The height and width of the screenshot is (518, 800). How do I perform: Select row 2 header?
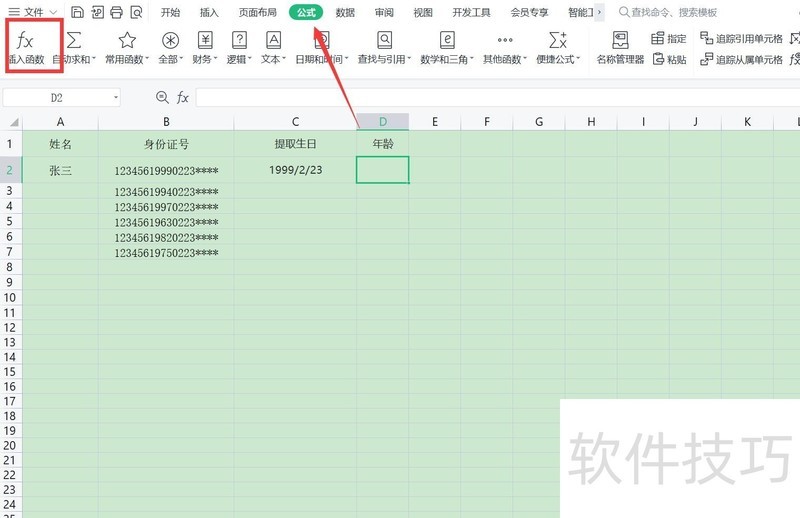[x=10, y=170]
